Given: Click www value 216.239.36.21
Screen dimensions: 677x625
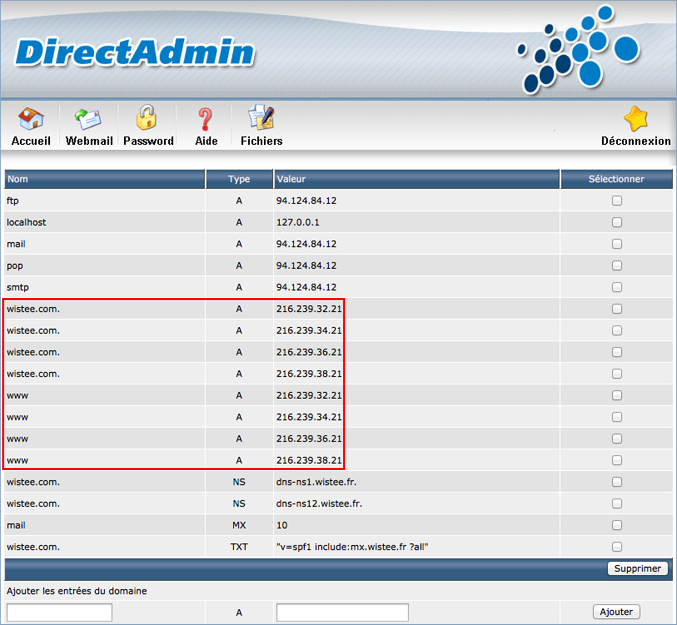Looking at the screenshot, I should coord(309,439).
